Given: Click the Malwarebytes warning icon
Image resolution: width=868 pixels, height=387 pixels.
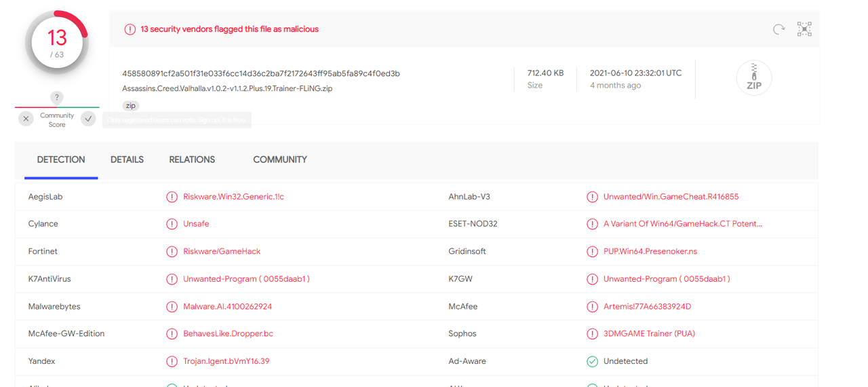Looking at the screenshot, I should point(172,307).
